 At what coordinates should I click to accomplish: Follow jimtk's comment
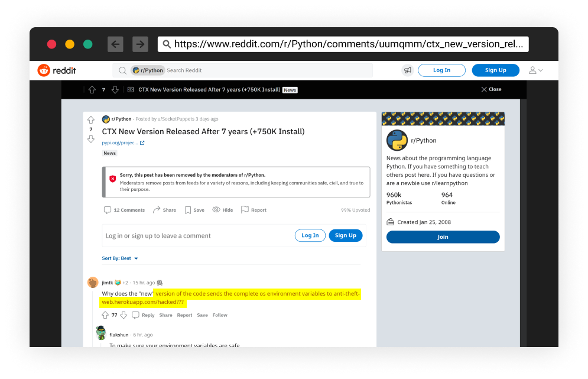pyautogui.click(x=220, y=315)
